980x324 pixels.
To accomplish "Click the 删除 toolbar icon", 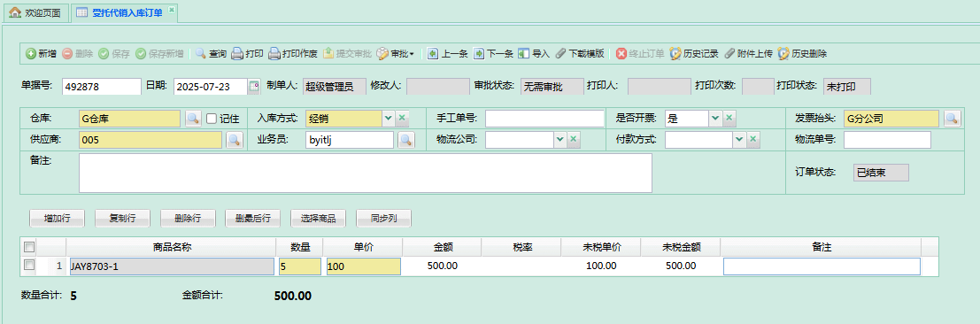I will 67,54.
